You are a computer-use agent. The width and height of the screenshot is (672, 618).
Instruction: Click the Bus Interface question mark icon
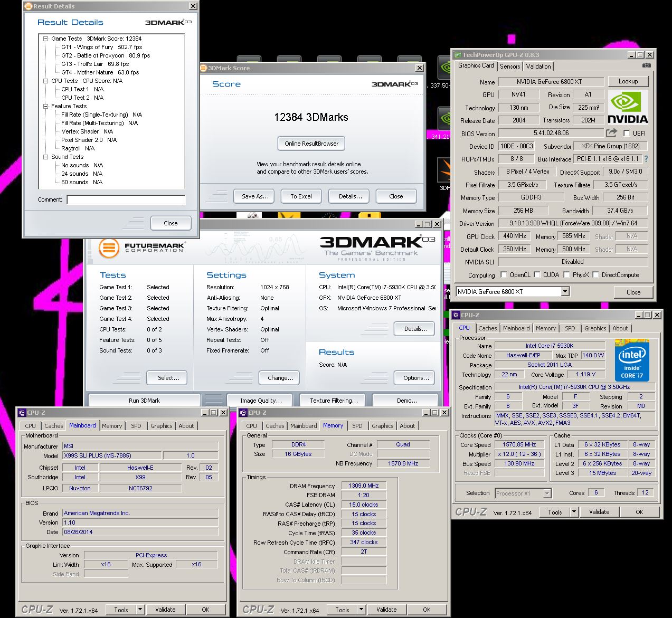pyautogui.click(x=646, y=159)
